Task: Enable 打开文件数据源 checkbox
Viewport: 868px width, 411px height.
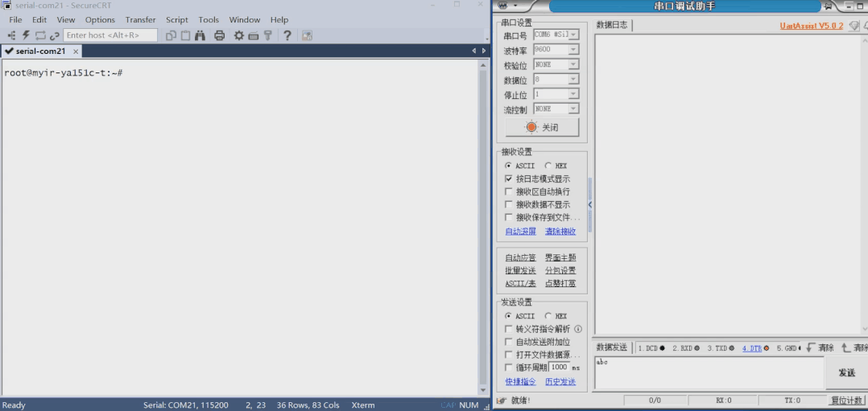Action: pos(509,355)
